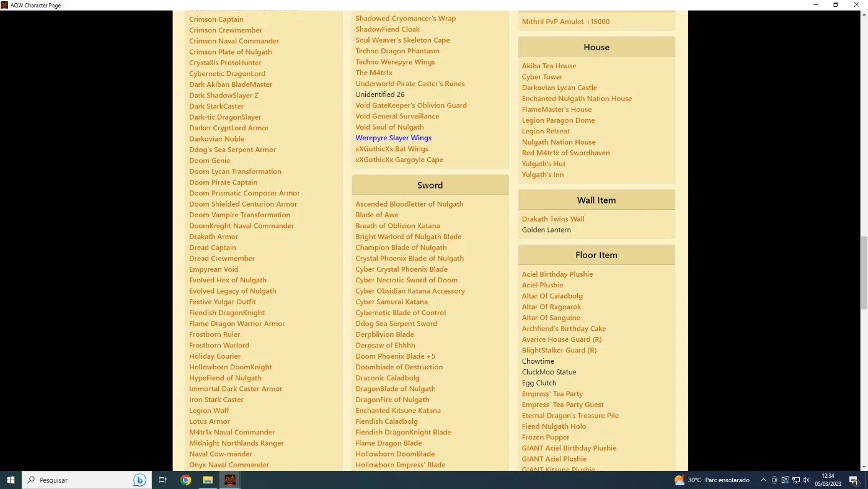The width and height of the screenshot is (868, 489).
Task: Open Akiba Tea House link
Action: click(x=549, y=66)
